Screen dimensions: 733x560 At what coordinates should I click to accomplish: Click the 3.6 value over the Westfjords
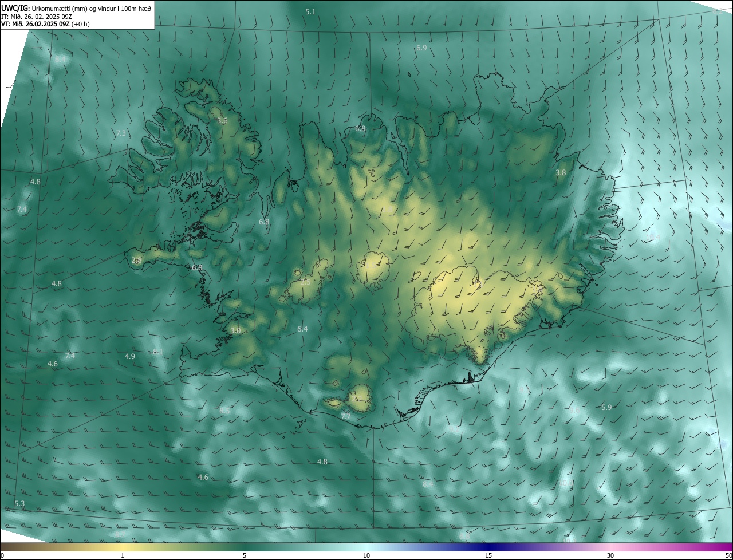[222, 121]
